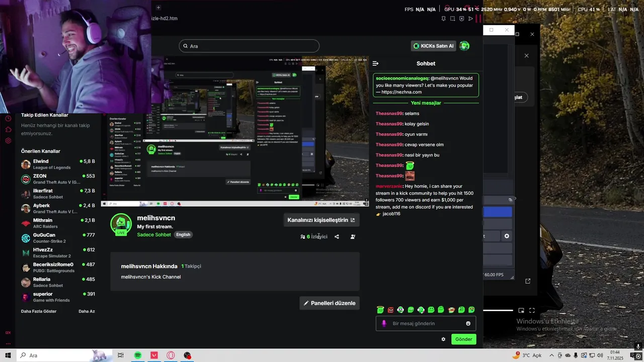Open settings gear in Opera sidebar
644x362 pixels.
[x=8, y=141]
